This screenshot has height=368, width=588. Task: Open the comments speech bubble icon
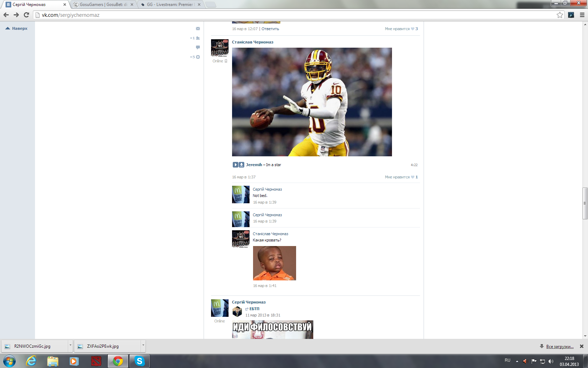[198, 47]
